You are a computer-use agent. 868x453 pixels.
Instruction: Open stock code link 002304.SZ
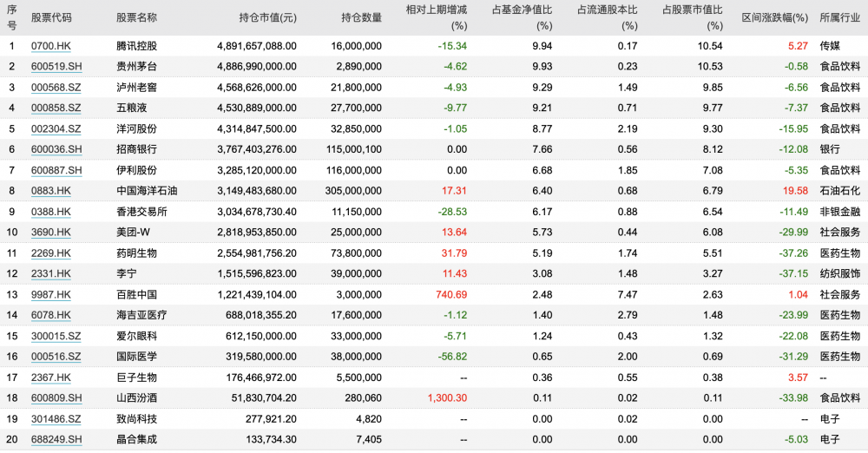56,129
